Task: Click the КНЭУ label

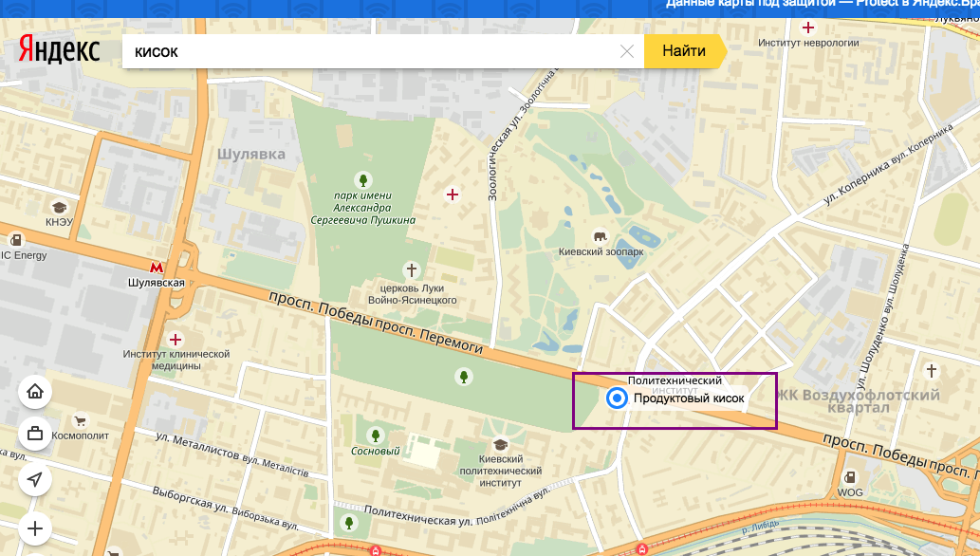Action: coord(60,222)
